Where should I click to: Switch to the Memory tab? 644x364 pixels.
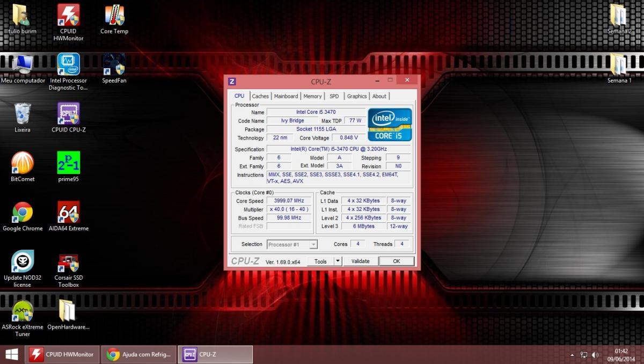click(312, 96)
